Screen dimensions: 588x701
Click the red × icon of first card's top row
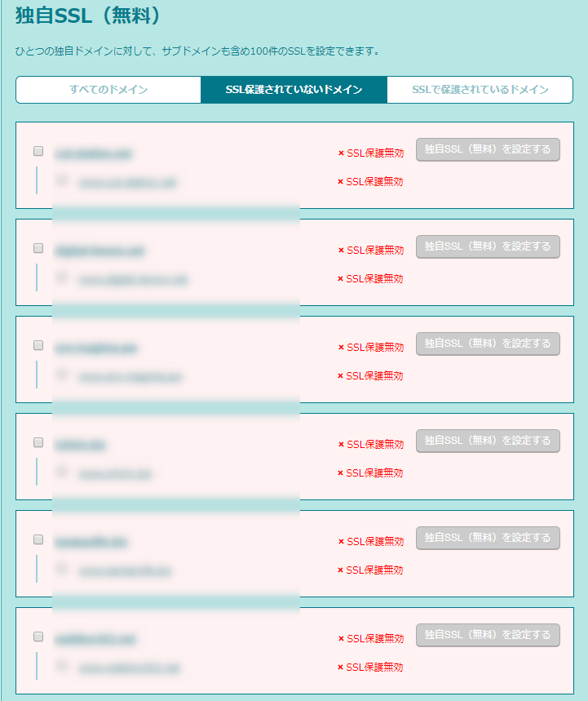pyautogui.click(x=341, y=153)
